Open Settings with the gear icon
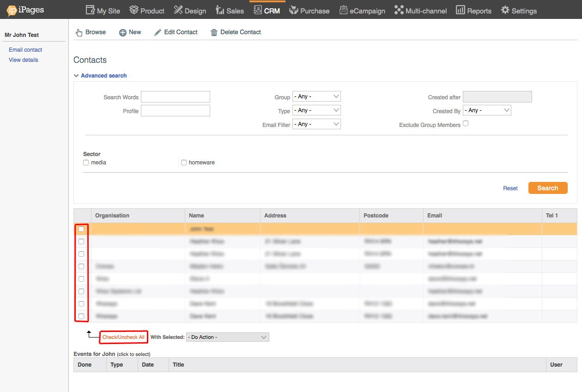582x392 pixels. coord(505,10)
